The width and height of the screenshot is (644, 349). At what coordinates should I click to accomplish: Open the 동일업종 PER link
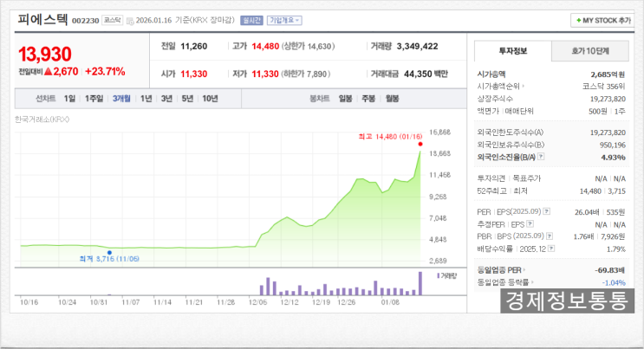pos(501,270)
